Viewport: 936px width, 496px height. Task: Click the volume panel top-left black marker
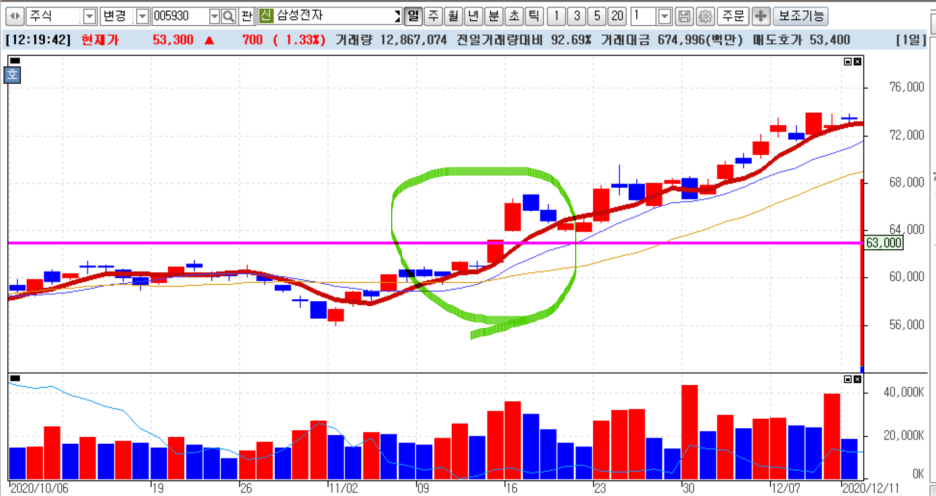tap(15, 378)
